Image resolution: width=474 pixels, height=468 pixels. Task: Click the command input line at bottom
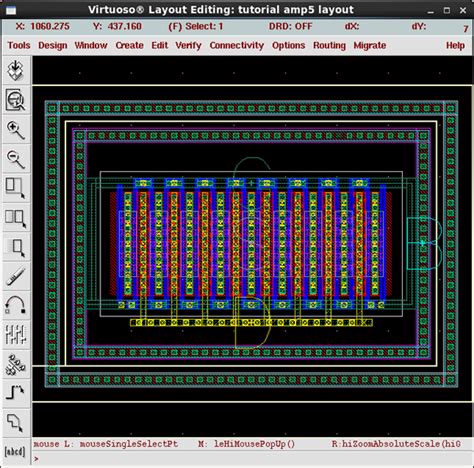click(x=253, y=459)
